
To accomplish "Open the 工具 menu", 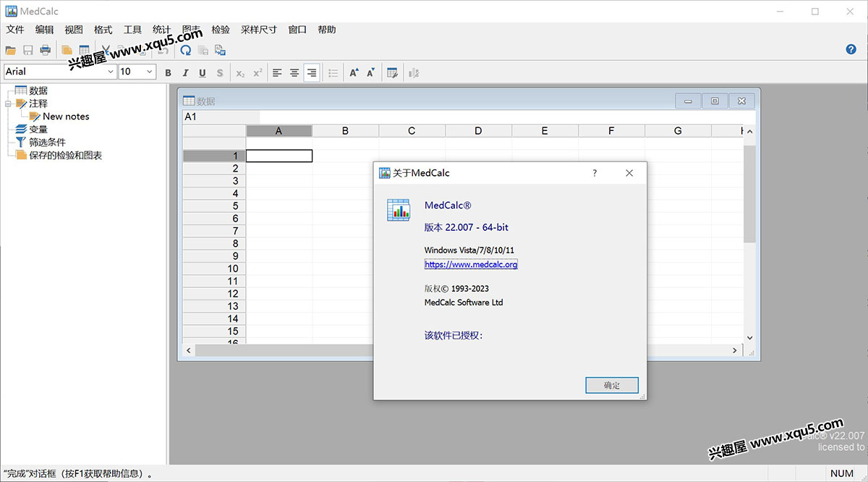I will pyautogui.click(x=132, y=30).
